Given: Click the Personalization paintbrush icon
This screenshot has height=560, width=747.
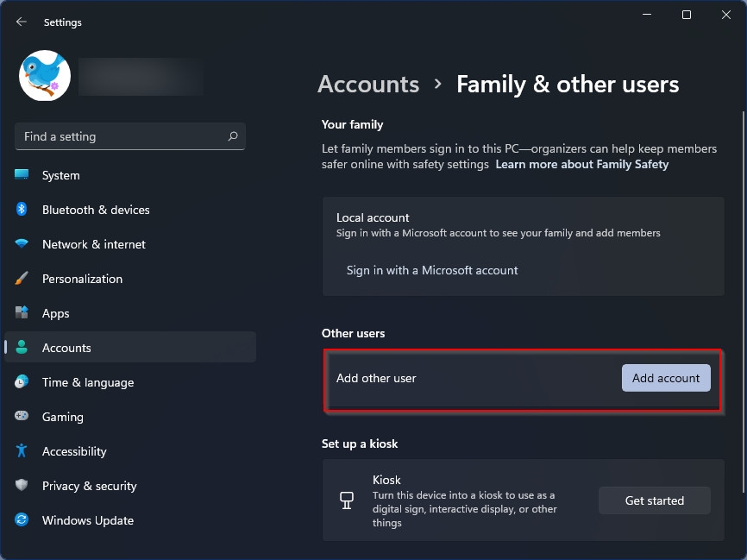Looking at the screenshot, I should click(22, 279).
